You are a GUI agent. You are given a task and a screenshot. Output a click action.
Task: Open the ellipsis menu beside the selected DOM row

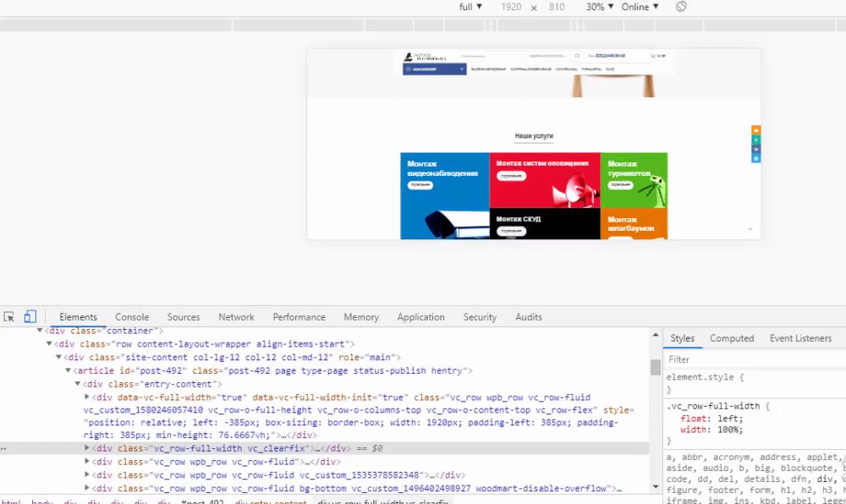tap(3, 448)
